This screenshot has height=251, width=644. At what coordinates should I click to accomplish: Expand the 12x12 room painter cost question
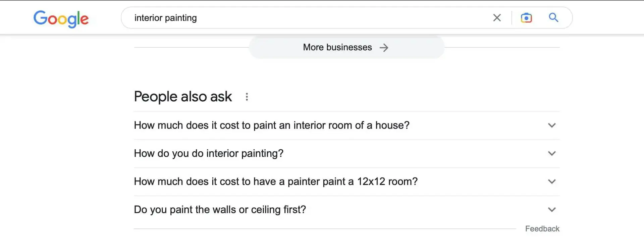[x=552, y=182]
